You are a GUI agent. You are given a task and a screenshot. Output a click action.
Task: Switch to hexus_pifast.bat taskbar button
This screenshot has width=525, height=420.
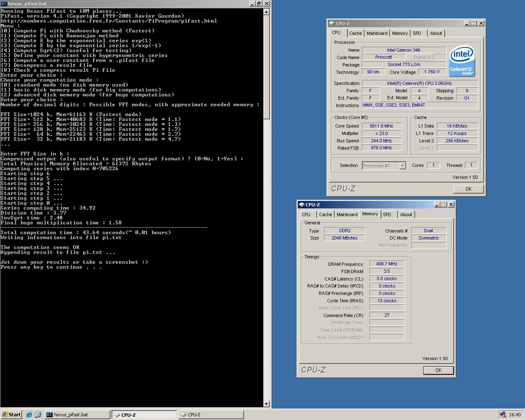(x=78, y=415)
